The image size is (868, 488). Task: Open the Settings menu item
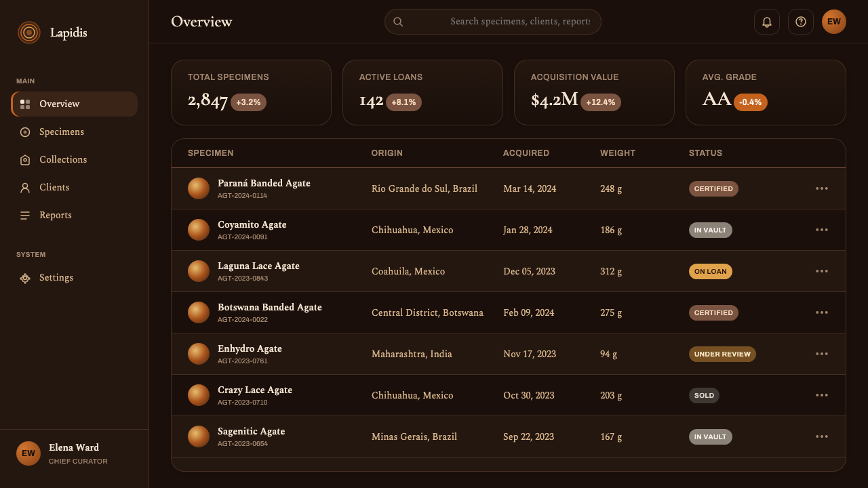pos(75,278)
